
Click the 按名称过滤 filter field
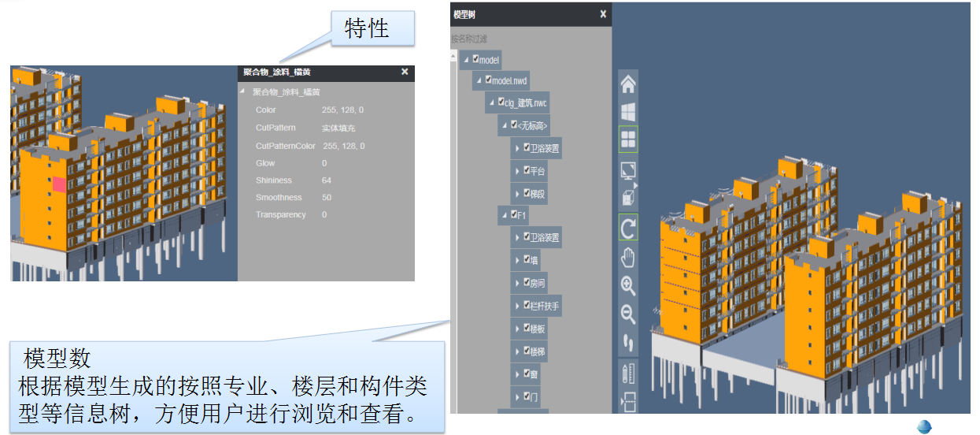coord(530,38)
